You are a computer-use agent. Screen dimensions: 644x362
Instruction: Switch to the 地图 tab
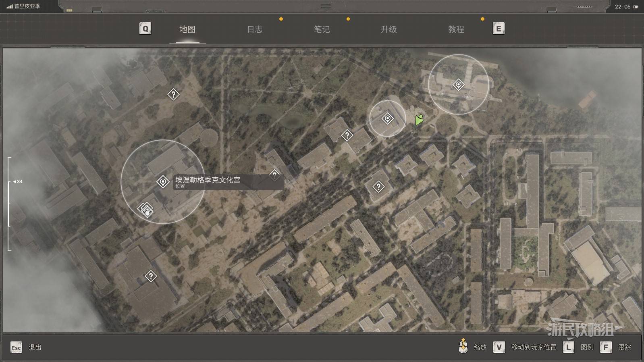tap(187, 29)
